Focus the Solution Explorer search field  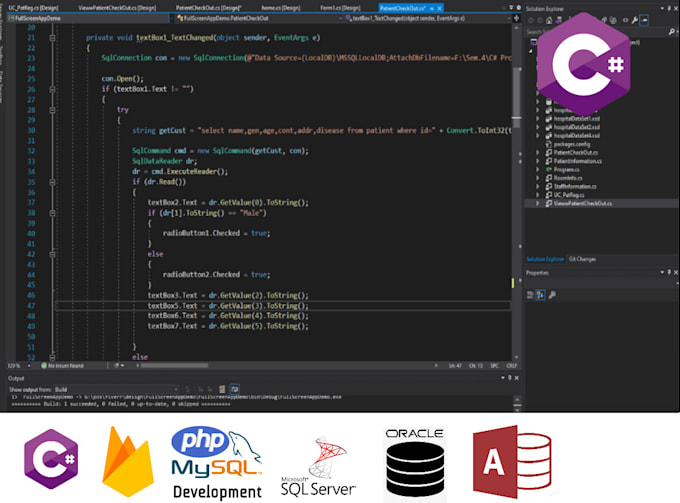(x=596, y=32)
